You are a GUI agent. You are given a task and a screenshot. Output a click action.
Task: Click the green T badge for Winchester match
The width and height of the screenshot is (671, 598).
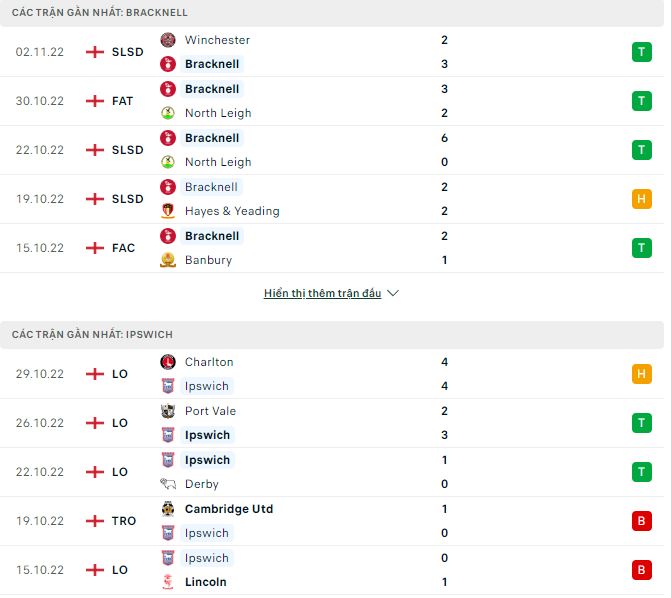(x=641, y=52)
